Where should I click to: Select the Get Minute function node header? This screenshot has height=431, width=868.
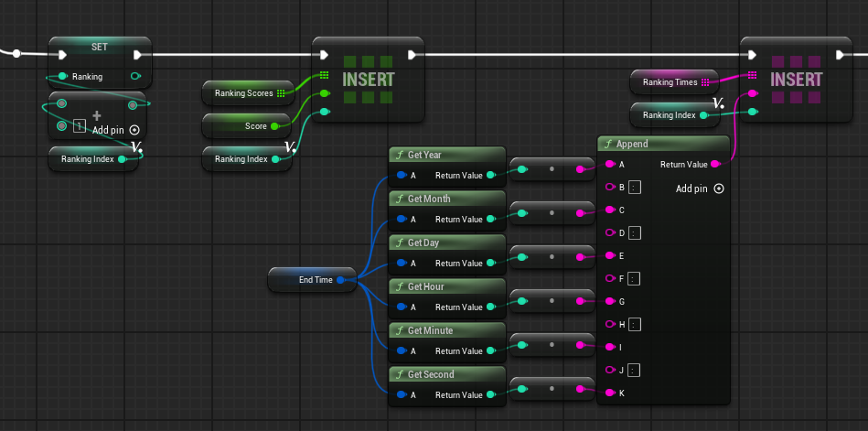click(x=446, y=330)
